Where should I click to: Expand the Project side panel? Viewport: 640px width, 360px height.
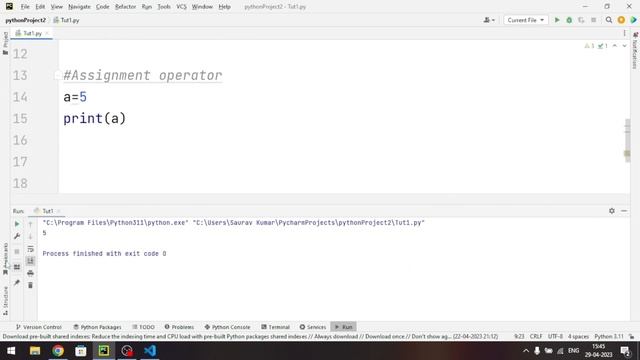click(x=5, y=43)
